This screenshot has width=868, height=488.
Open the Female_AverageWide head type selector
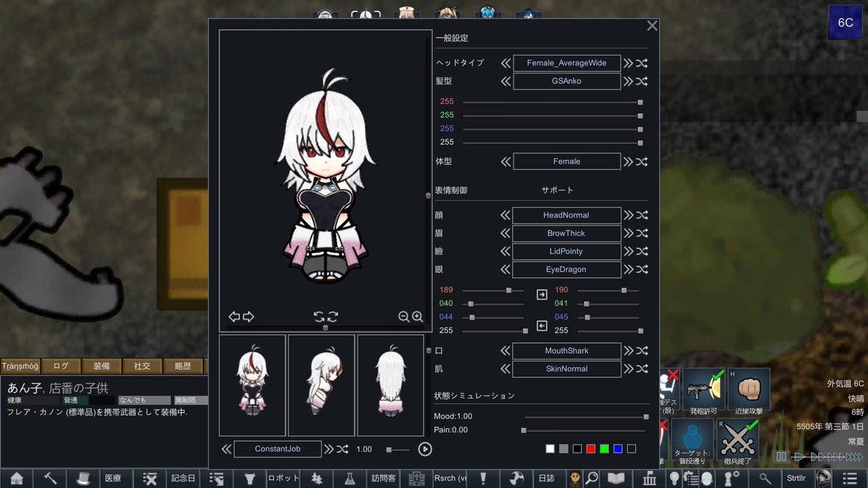pos(567,63)
